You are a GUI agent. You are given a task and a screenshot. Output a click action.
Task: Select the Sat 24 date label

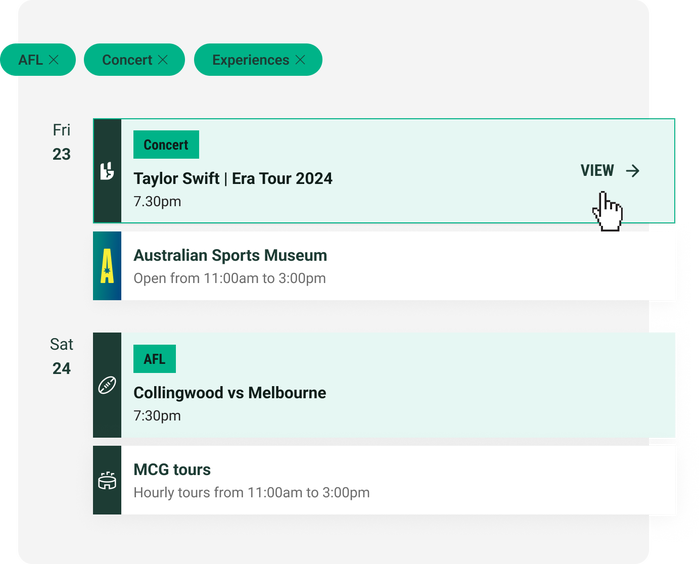(62, 356)
